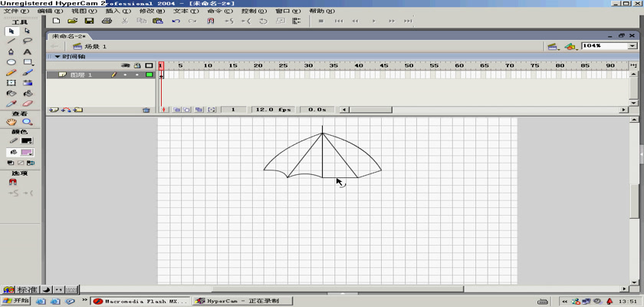Open the 插入(I) menu
This screenshot has height=307, width=644.
pos(118,11)
